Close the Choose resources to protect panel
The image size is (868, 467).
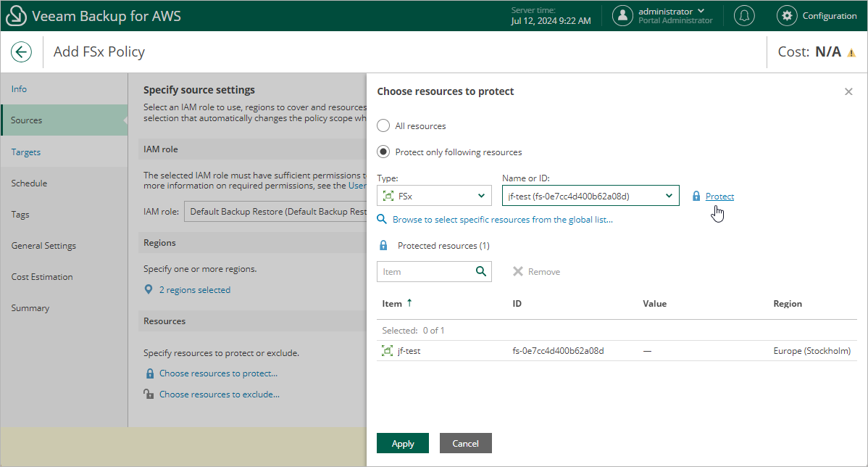pyautogui.click(x=848, y=91)
